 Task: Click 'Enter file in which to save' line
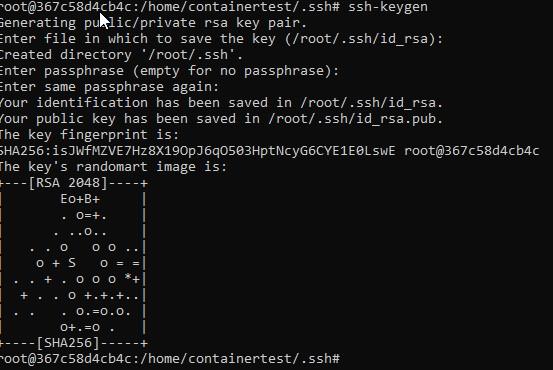coord(221,38)
